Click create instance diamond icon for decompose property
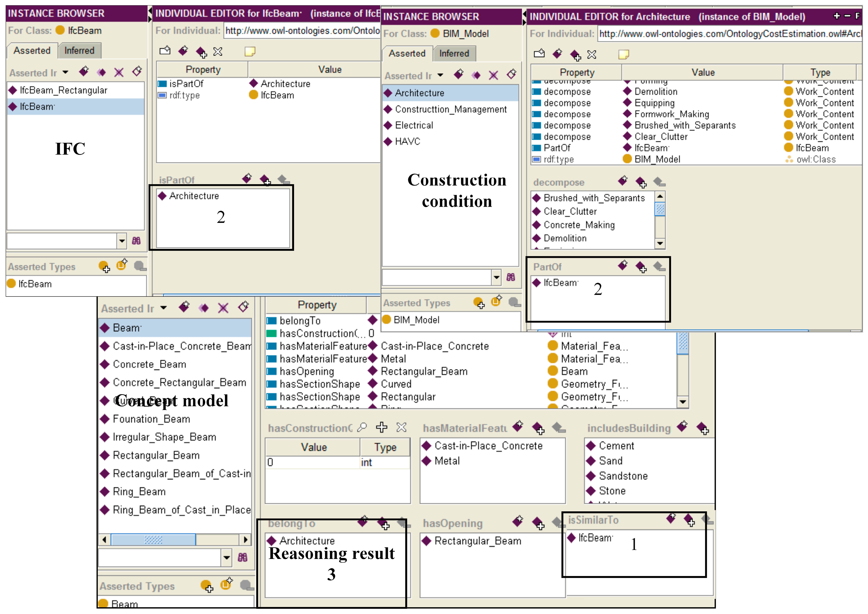The height and width of the screenshot is (614, 868). point(623,181)
